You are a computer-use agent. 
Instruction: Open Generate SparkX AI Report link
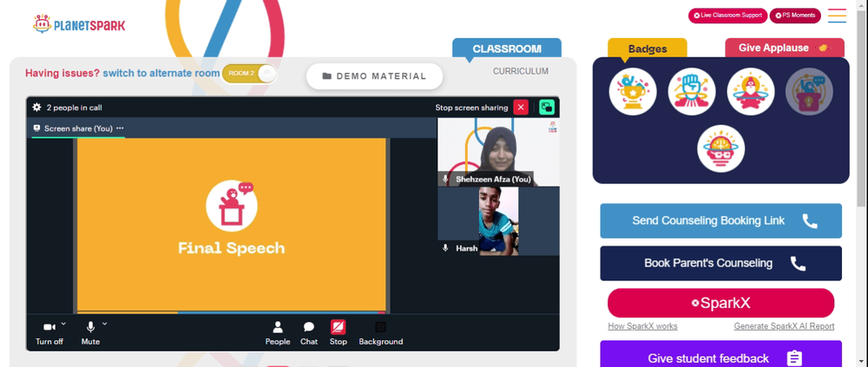point(784,326)
